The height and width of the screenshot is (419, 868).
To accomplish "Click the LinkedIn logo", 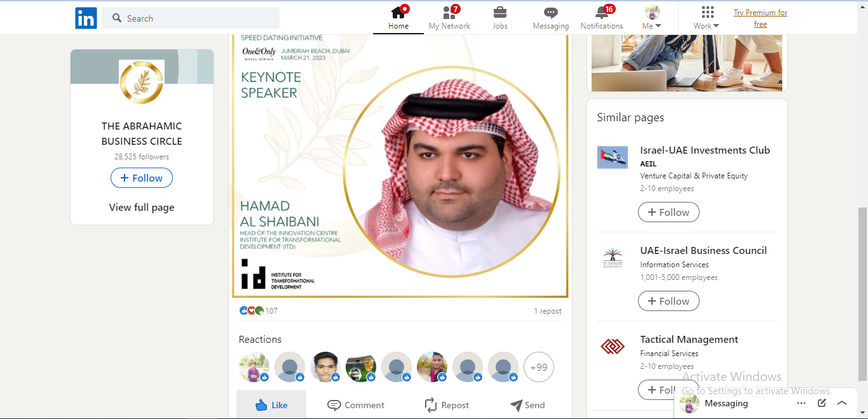I will 86,18.
